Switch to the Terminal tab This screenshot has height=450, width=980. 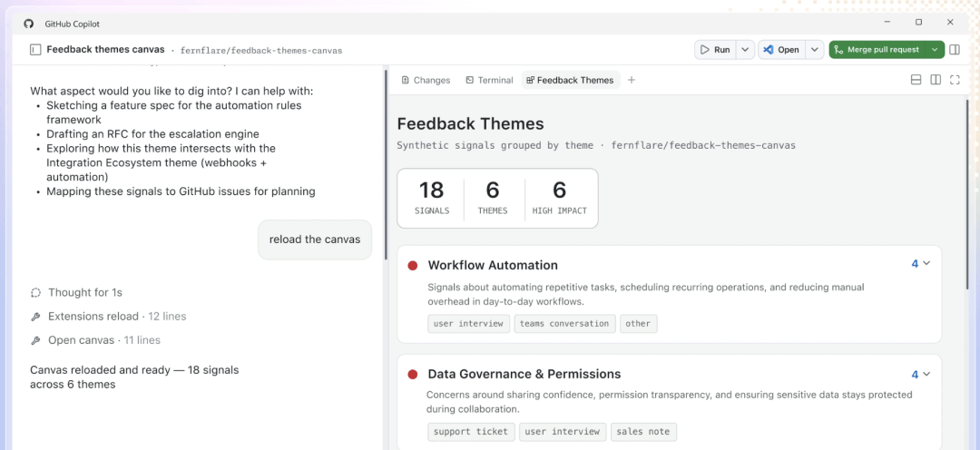click(489, 80)
